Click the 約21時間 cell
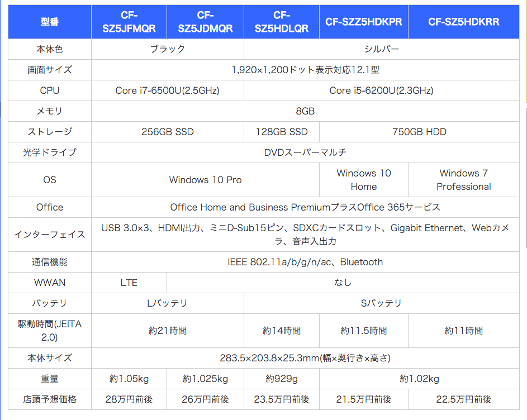Image resolution: width=527 pixels, height=420 pixels. (x=167, y=331)
